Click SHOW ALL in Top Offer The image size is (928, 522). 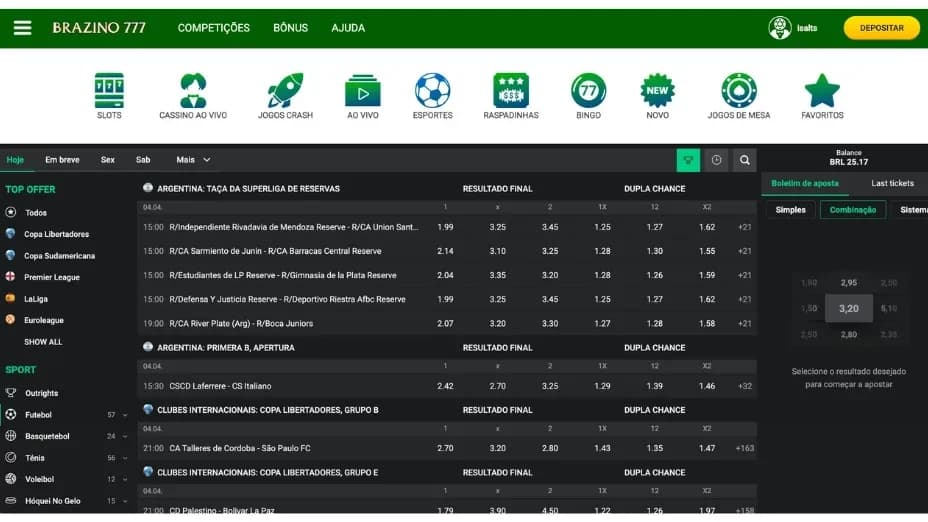tap(43, 342)
